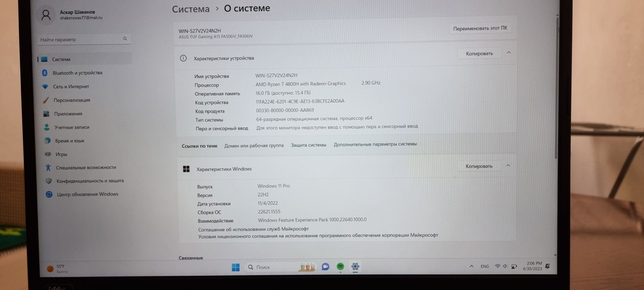Image resolution: width=644 pixels, height=290 pixels.
Task: Focus the Найти параметр search field
Action: pos(84,39)
